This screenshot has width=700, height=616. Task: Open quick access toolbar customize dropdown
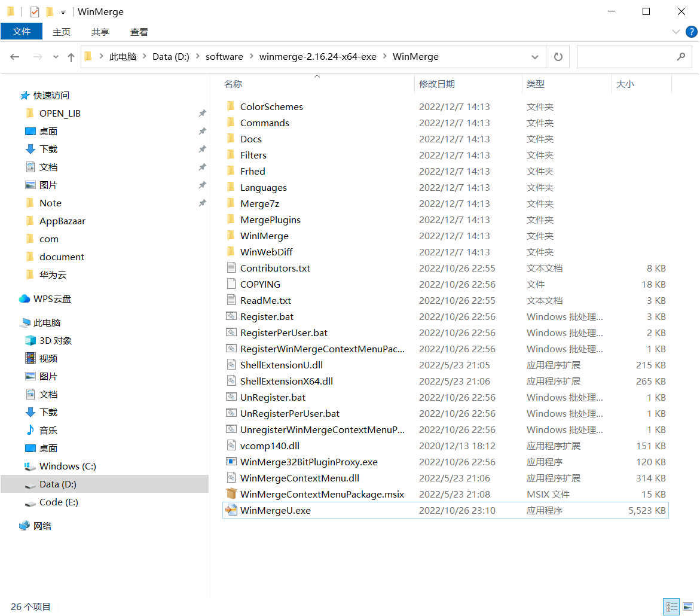point(63,13)
